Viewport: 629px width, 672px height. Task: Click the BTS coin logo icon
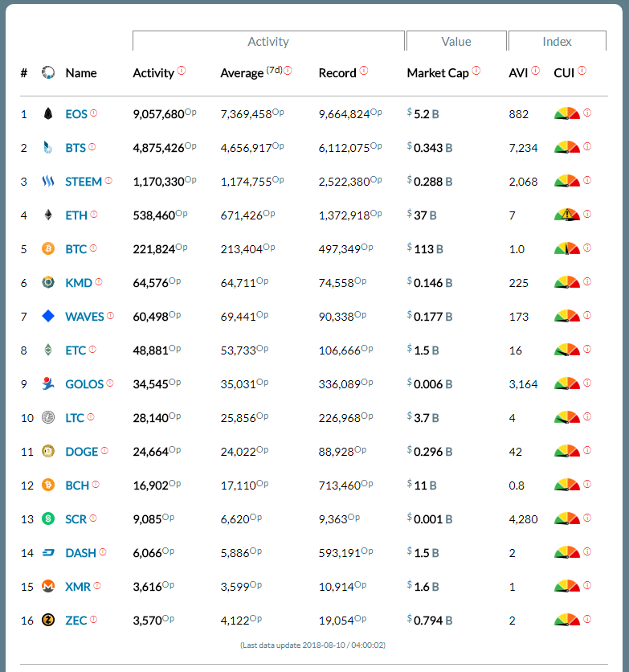(48, 147)
